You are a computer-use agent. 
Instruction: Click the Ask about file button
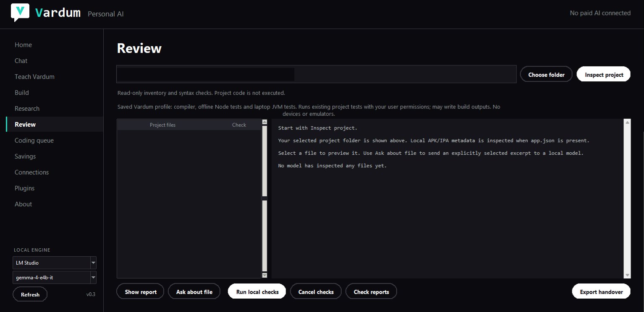(194, 292)
